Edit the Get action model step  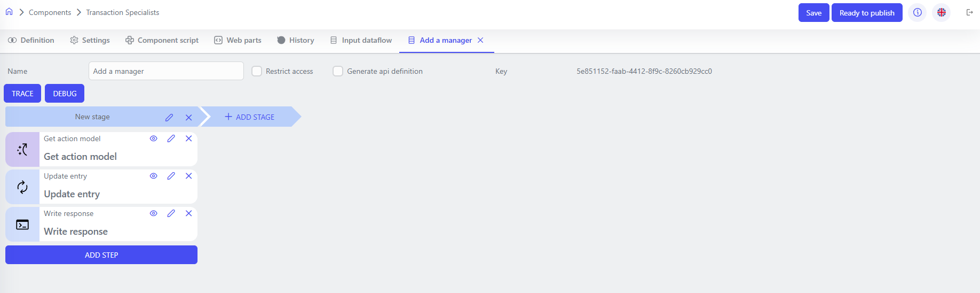pyautogui.click(x=171, y=138)
